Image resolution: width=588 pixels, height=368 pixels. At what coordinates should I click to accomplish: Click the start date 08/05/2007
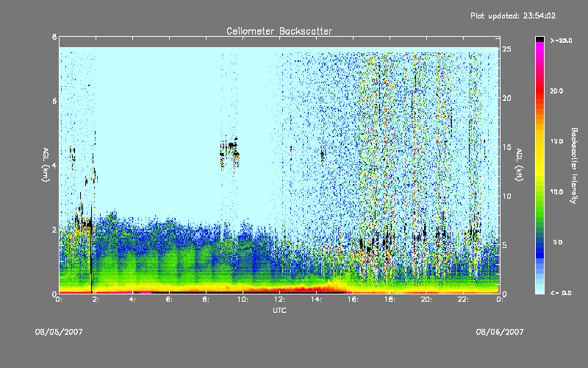coord(59,332)
